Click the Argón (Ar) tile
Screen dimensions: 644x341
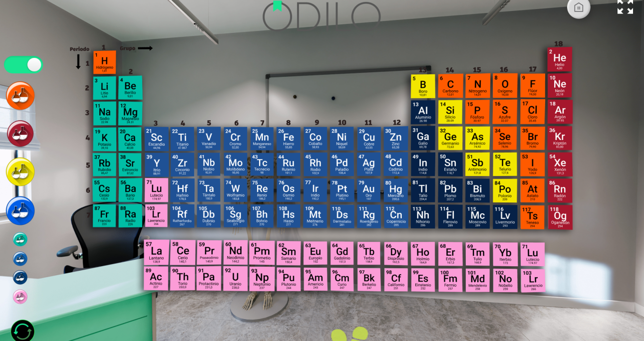560,112
